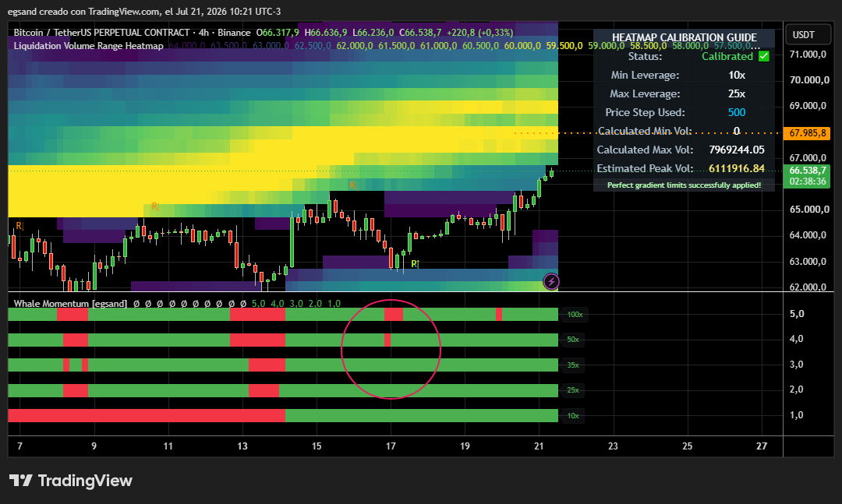Click date 7 on the time axis
842x504 pixels.
[19, 446]
